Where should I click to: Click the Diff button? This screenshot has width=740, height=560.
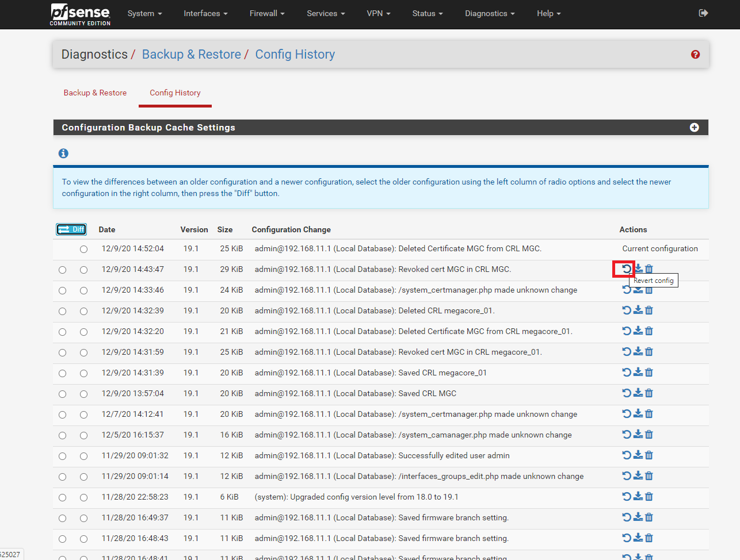click(x=71, y=229)
